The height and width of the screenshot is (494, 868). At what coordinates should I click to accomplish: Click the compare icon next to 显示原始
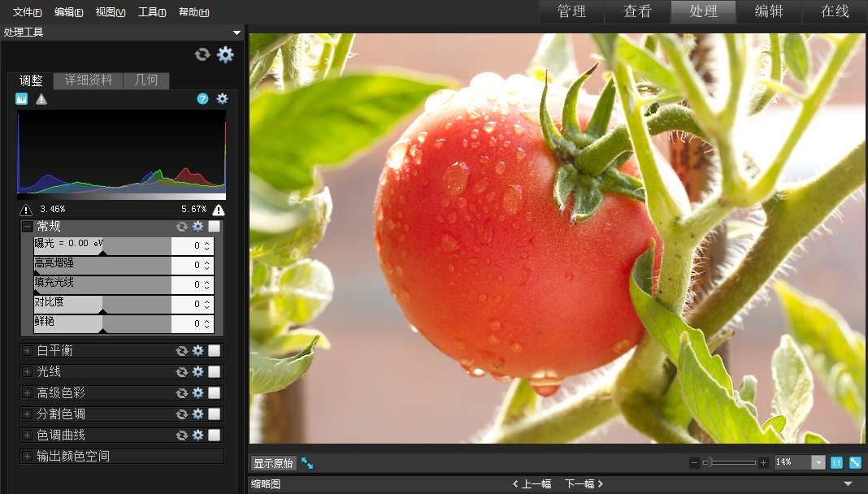(x=307, y=461)
